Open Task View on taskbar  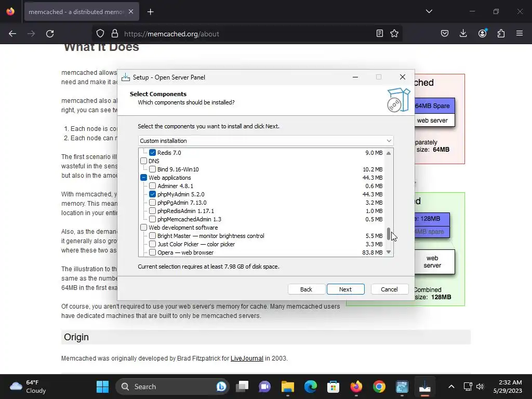click(x=242, y=387)
